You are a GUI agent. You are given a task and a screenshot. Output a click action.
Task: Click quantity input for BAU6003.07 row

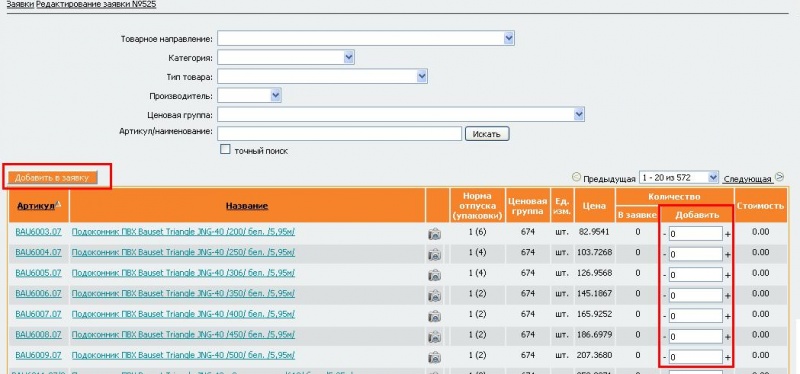[696, 234]
